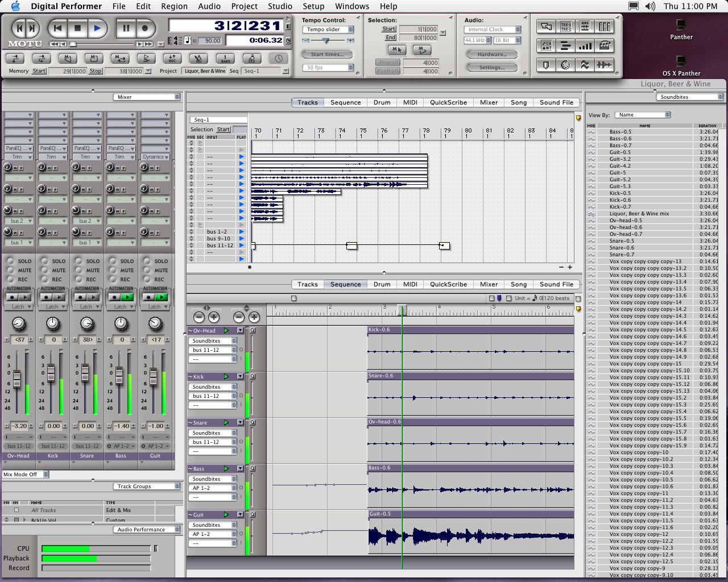Open the Mixing board shortcut icon

pos(605,26)
